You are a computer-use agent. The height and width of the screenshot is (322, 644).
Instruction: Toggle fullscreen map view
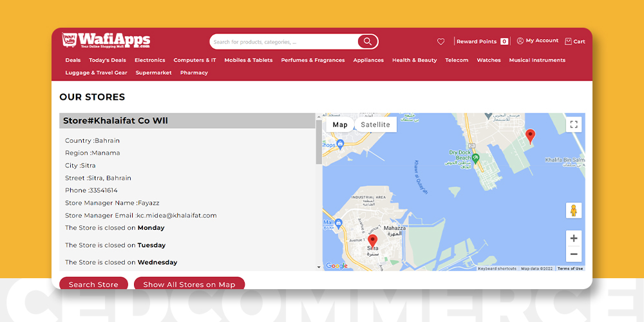[574, 124]
